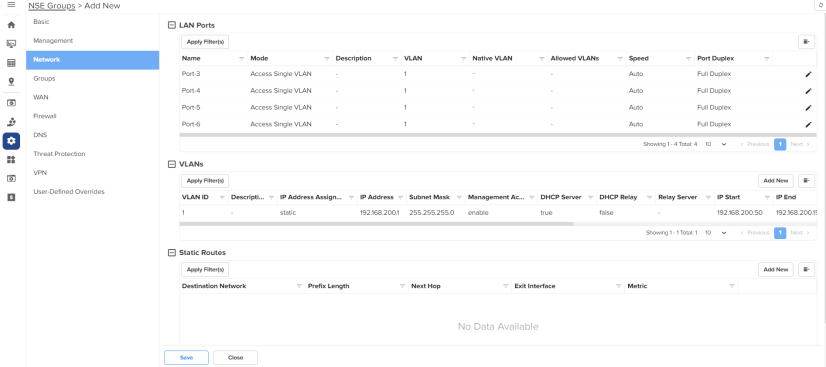Follow the NSE Groups breadcrumb link
The width and height of the screenshot is (826, 367).
click(x=52, y=6)
